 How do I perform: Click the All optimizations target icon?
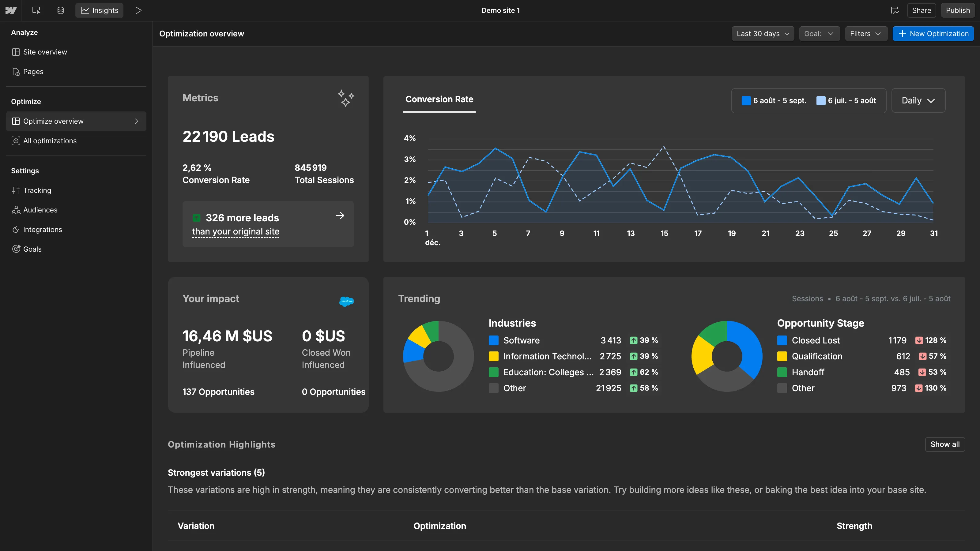pos(16,141)
